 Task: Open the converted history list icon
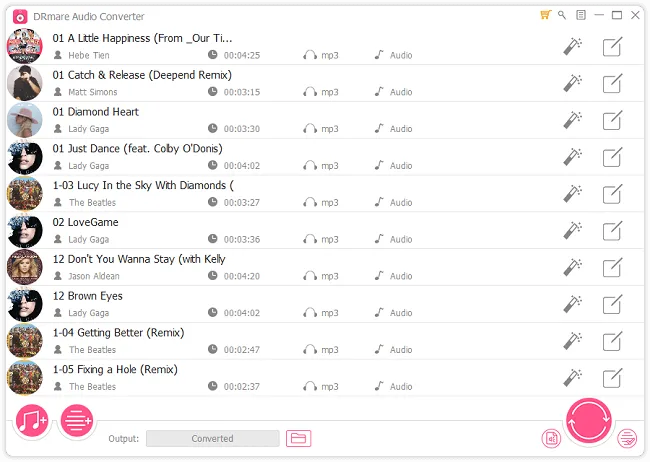627,438
